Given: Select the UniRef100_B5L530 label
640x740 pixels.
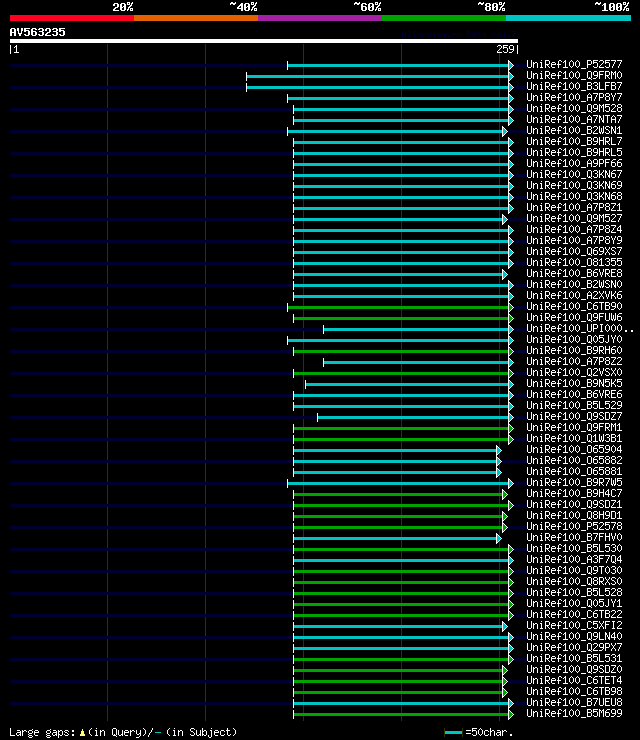Looking at the screenshot, I should 574,549.
